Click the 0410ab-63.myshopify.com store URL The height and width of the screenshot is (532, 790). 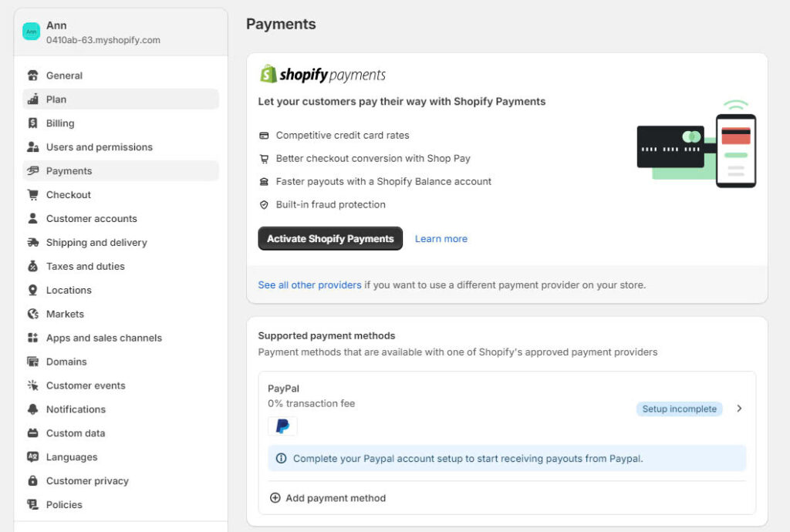tap(103, 40)
